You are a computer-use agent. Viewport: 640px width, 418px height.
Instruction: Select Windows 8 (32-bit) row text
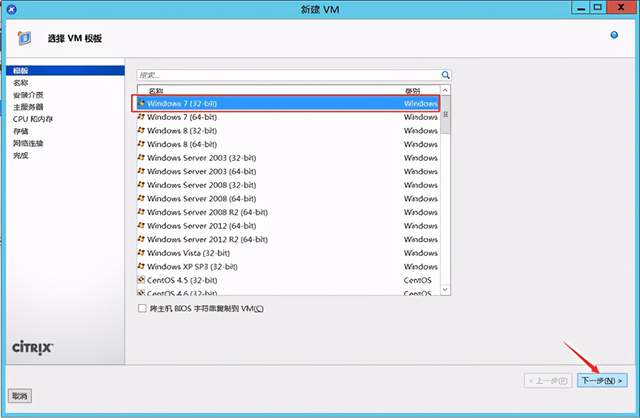click(182, 130)
